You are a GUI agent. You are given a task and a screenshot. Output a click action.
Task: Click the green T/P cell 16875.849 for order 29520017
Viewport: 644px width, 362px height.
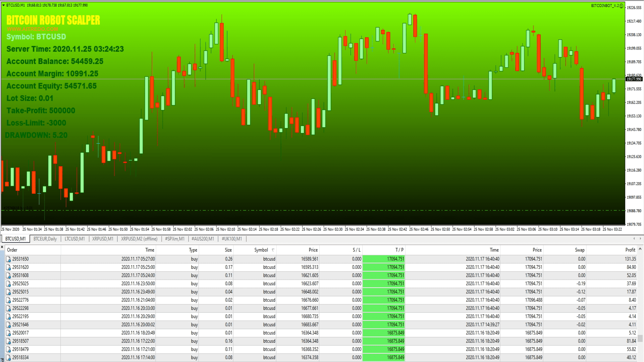click(x=384, y=333)
